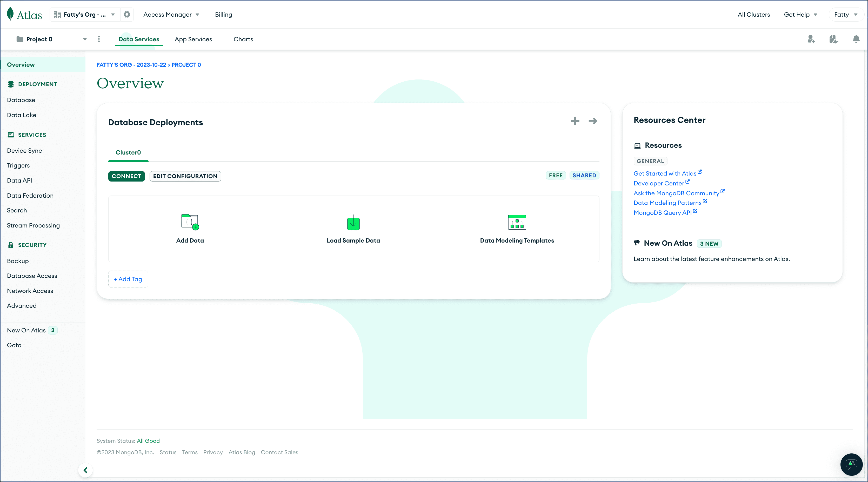The height and width of the screenshot is (482, 868).
Task: Open Database in the sidebar
Action: pyautogui.click(x=21, y=100)
